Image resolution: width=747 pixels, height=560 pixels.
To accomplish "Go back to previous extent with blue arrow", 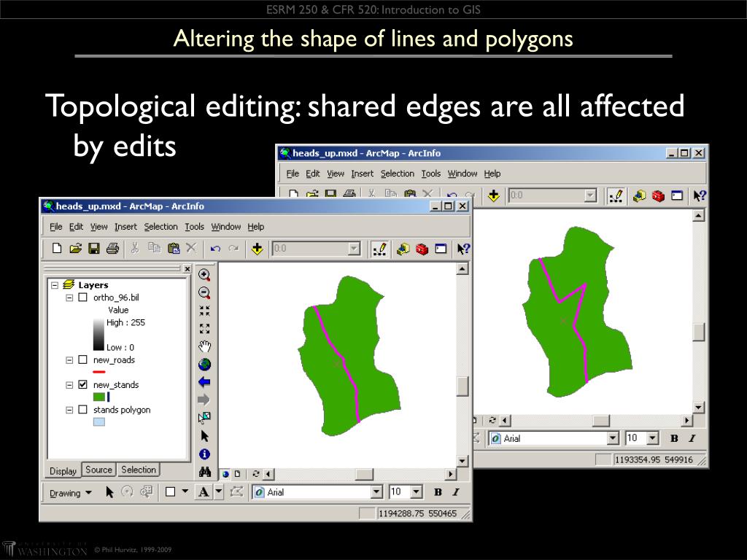I will pyautogui.click(x=204, y=382).
